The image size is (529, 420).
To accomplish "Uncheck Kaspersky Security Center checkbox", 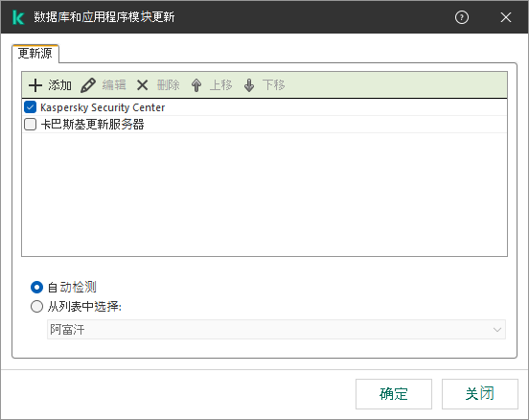I will [x=30, y=107].
